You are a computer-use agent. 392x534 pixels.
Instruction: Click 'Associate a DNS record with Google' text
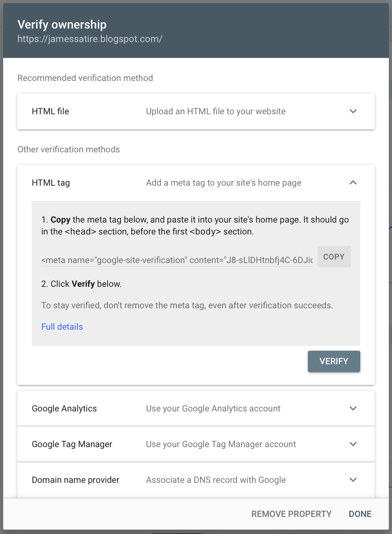tap(215, 480)
